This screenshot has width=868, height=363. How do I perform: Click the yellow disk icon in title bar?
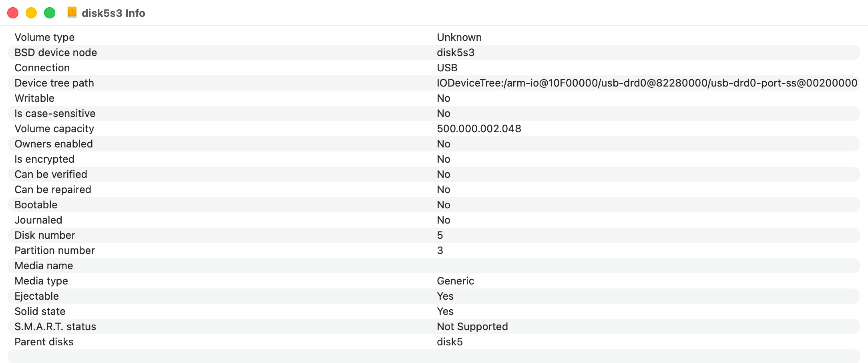pos(72,12)
